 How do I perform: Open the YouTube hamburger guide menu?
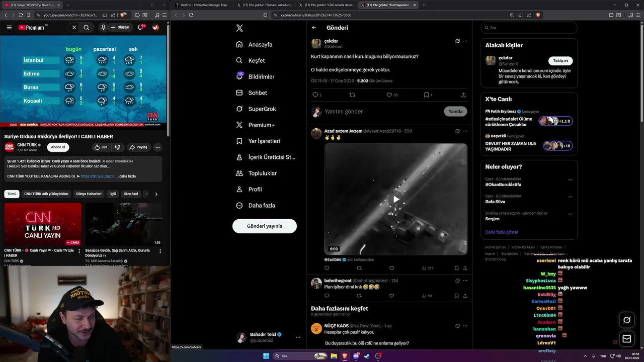coord(9,28)
